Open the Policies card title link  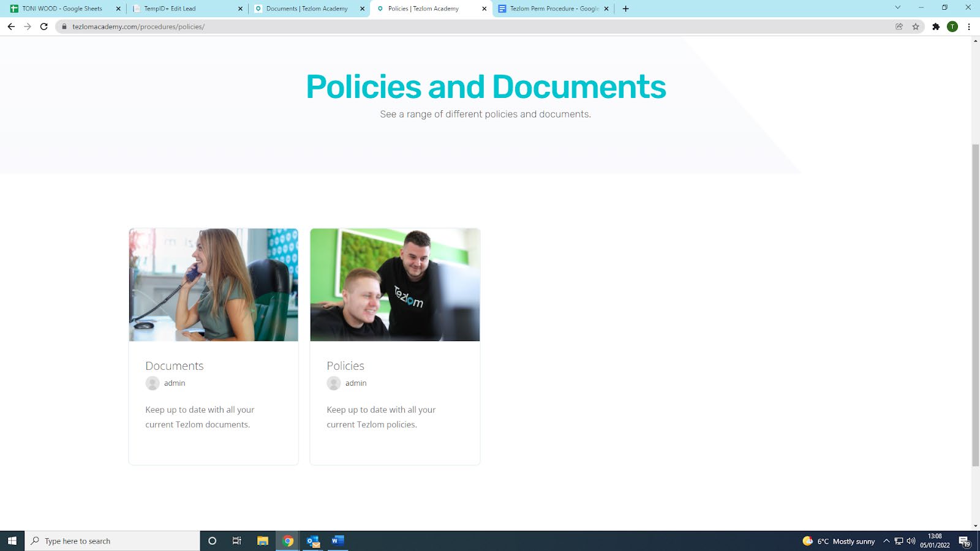(345, 365)
